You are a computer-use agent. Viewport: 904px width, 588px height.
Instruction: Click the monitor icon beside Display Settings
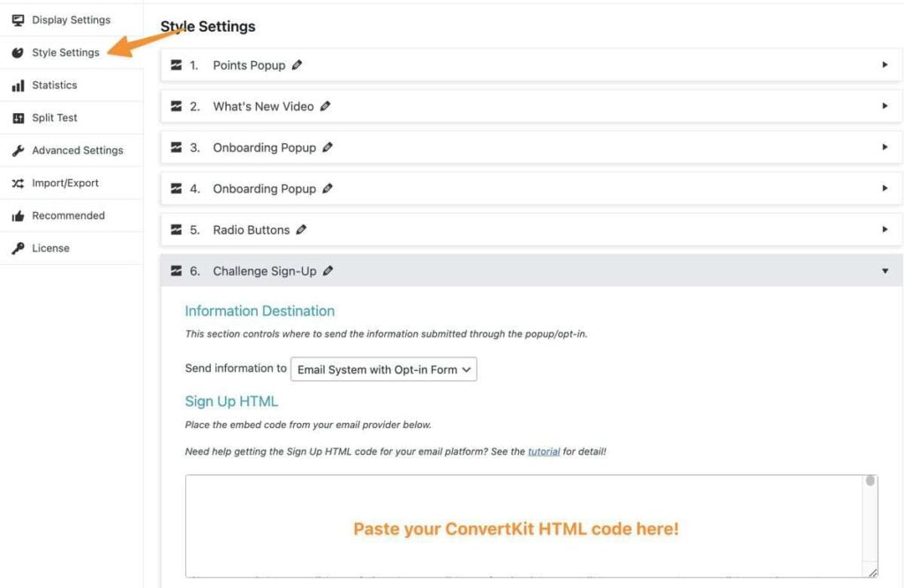(x=16, y=19)
